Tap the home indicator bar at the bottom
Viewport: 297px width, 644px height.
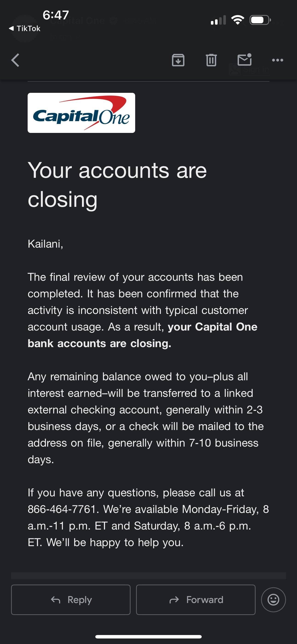148,636
